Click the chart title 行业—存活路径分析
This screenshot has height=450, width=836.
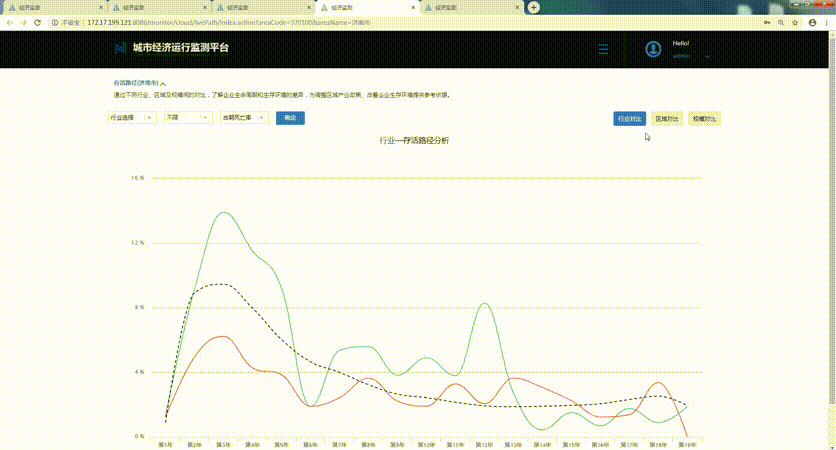click(x=414, y=140)
